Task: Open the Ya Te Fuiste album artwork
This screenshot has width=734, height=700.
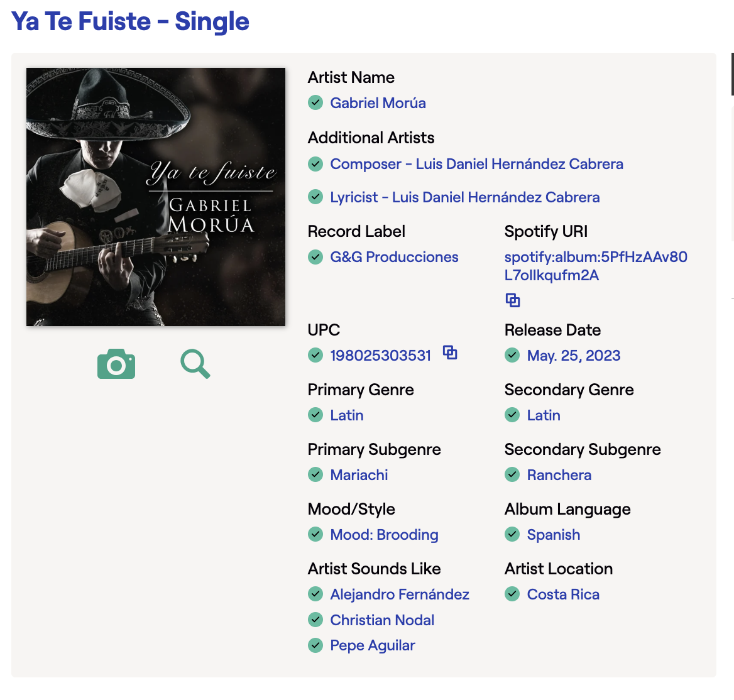Action: pos(156,197)
